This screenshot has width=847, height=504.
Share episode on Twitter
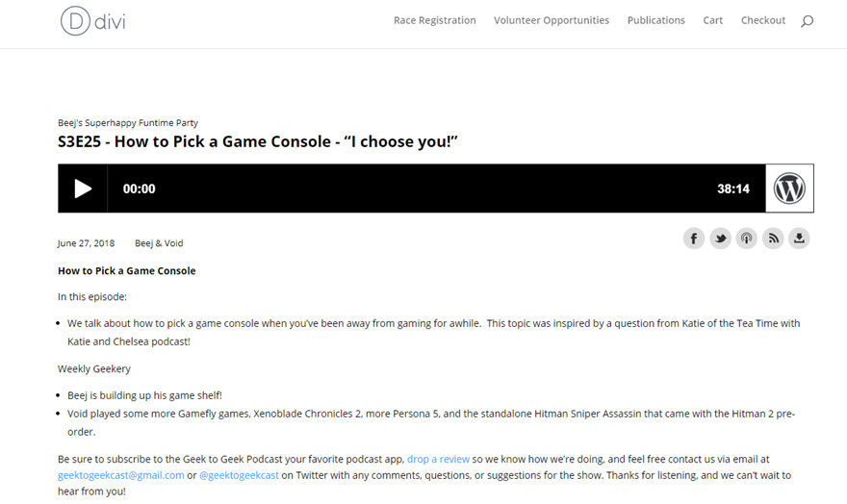pos(720,239)
